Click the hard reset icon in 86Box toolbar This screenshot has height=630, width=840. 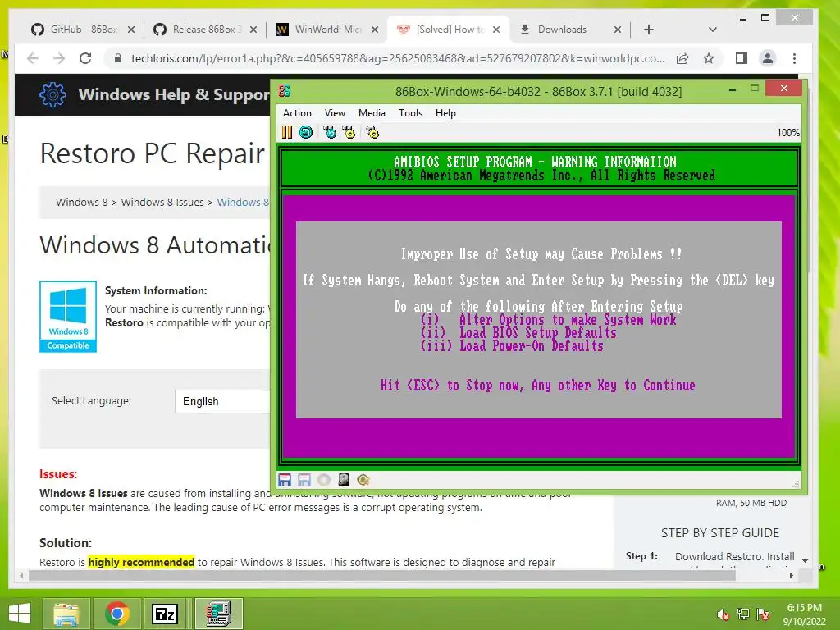306,132
